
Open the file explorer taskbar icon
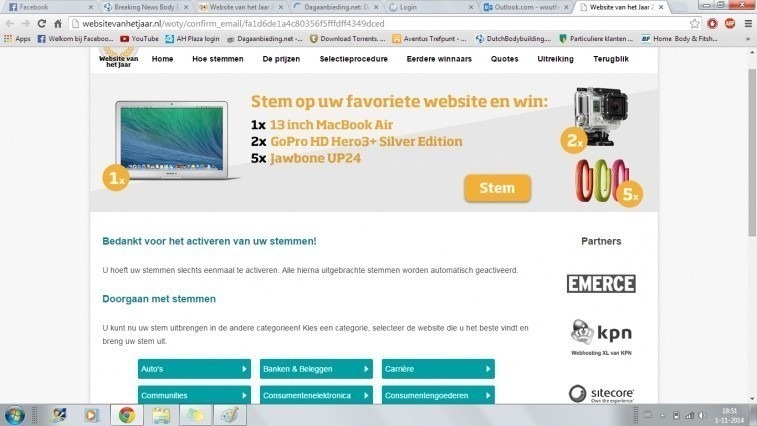(x=161, y=415)
